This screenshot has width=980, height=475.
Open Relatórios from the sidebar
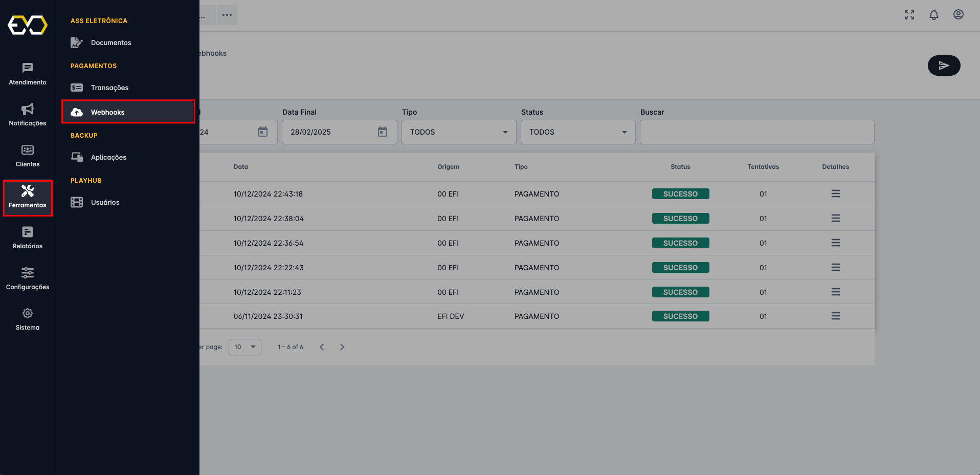pyautogui.click(x=27, y=238)
